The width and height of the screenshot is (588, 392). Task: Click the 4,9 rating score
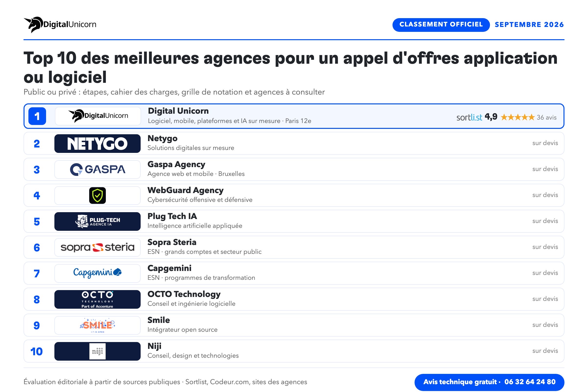coord(491,117)
